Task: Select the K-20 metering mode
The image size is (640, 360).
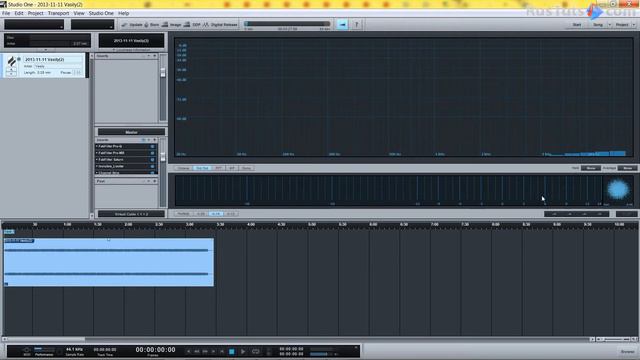Action: pos(200,214)
